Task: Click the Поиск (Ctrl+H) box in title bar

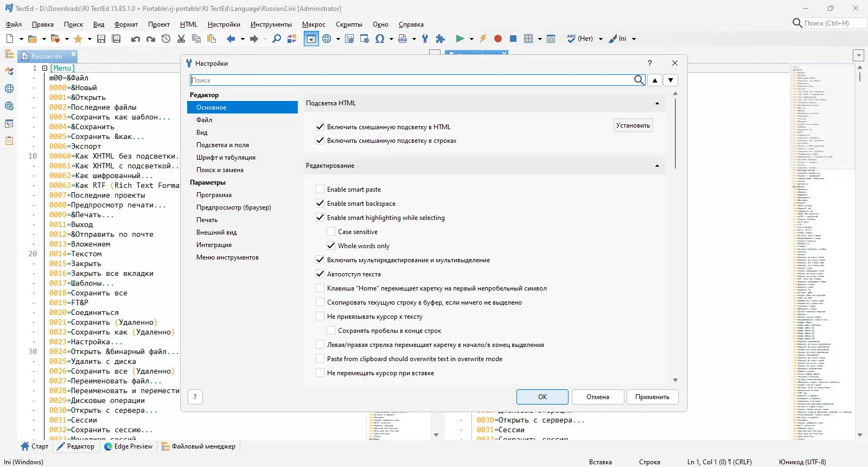Action: (829, 23)
